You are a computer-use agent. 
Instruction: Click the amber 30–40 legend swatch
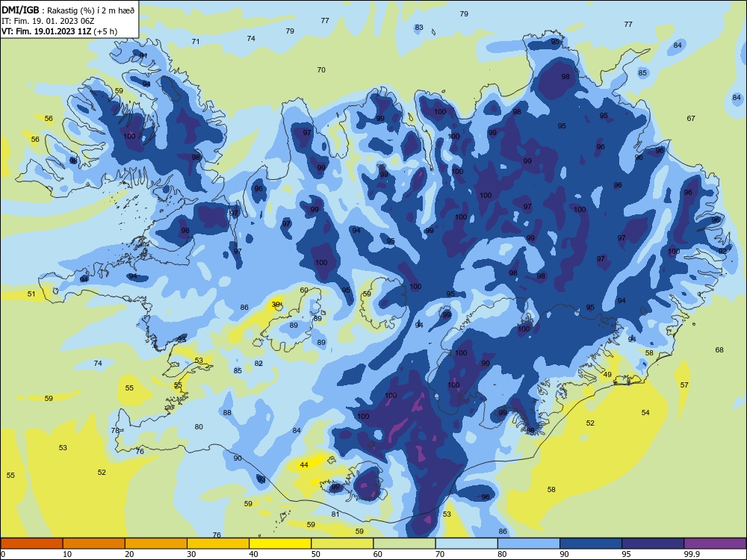point(218,544)
